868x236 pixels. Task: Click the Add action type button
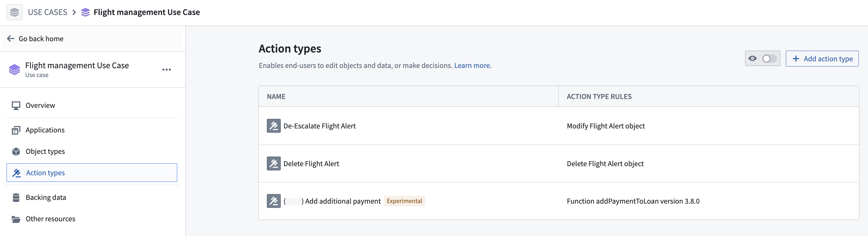[x=822, y=59]
